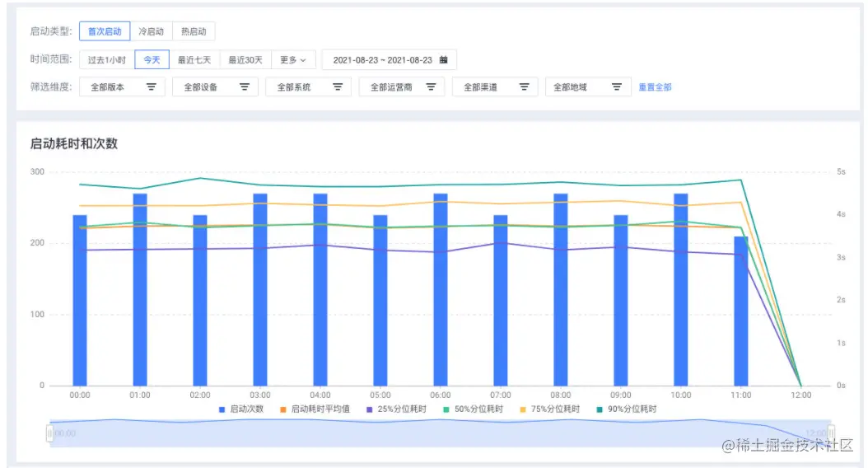Open the 全部系统 filter dropdown
This screenshot has height=468, width=868.
[x=308, y=87]
